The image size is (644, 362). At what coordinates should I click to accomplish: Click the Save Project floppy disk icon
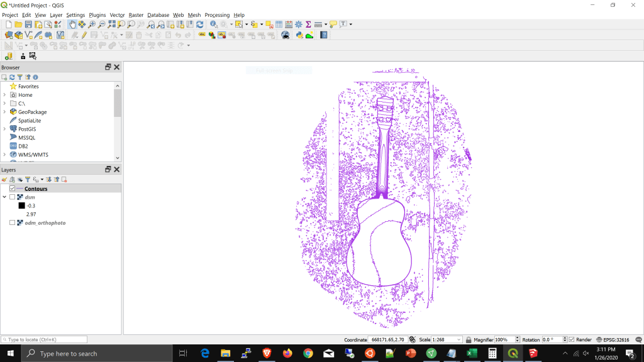(28, 25)
